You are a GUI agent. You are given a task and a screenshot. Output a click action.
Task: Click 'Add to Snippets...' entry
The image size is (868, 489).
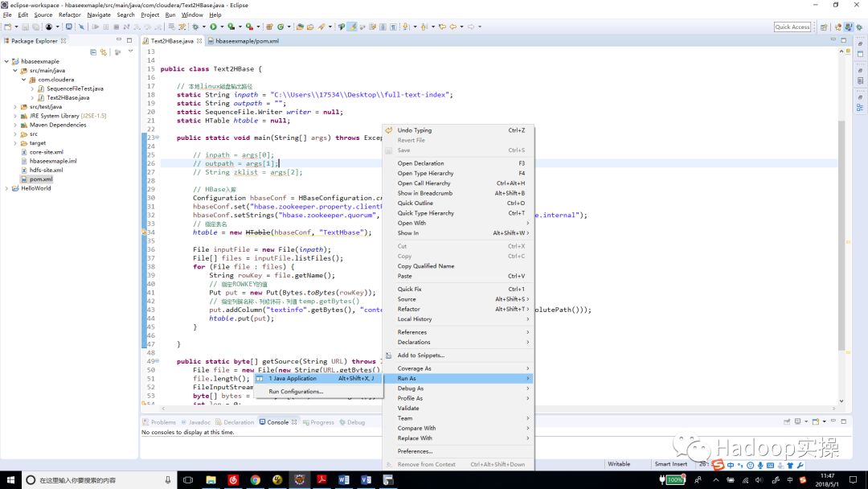click(458, 355)
